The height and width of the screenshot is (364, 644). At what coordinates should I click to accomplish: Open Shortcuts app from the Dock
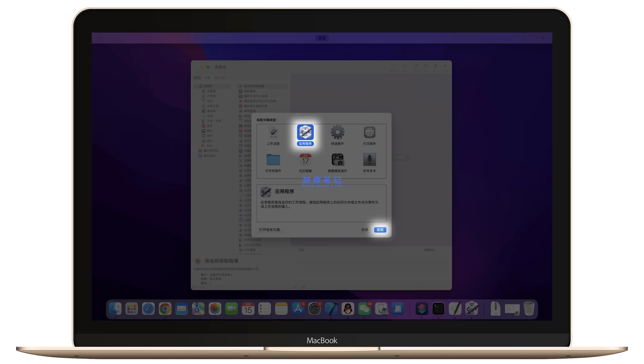coord(422,309)
